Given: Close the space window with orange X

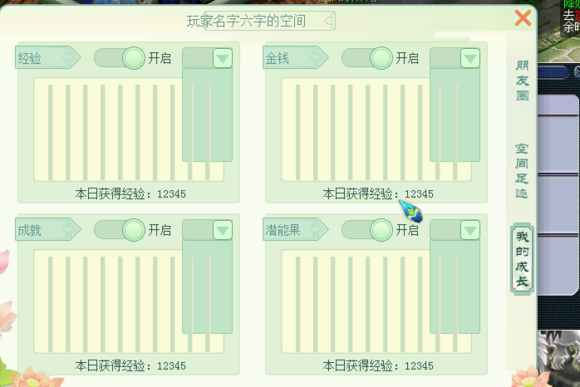Looking at the screenshot, I should click(x=523, y=18).
